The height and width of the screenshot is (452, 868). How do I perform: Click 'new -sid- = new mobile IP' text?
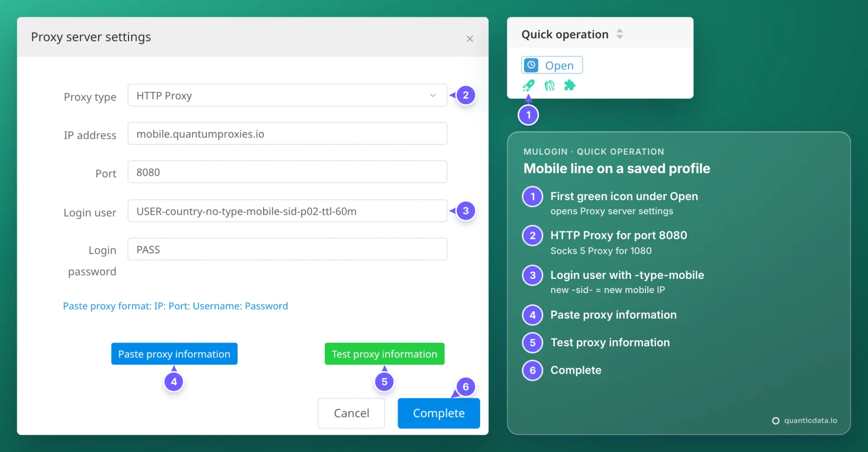[x=608, y=290]
